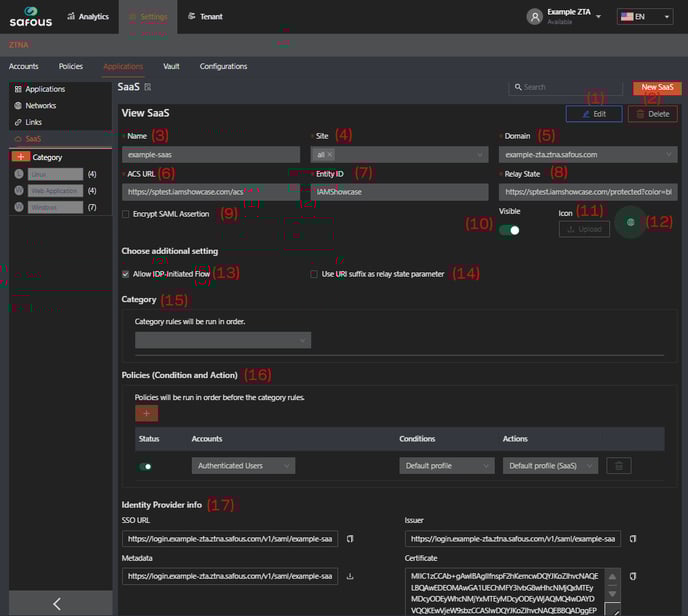Open the Domain dropdown
This screenshot has height=616, width=688.
pos(588,155)
